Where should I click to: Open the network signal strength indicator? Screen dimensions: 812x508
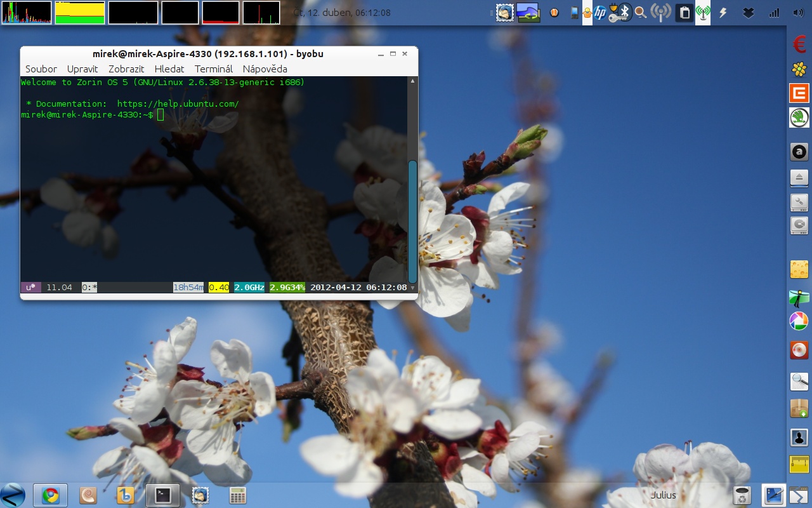point(774,12)
